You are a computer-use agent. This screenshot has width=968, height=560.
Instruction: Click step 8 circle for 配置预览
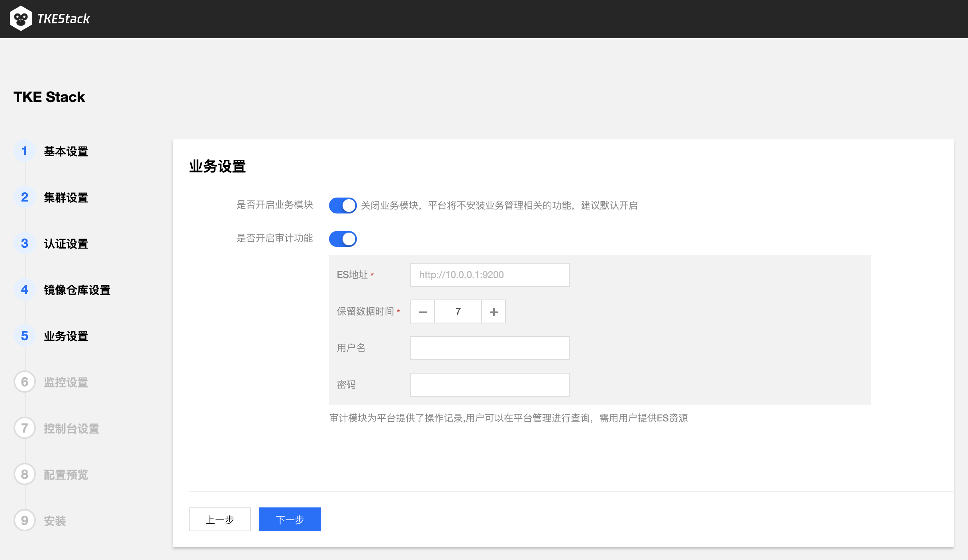pyautogui.click(x=25, y=475)
